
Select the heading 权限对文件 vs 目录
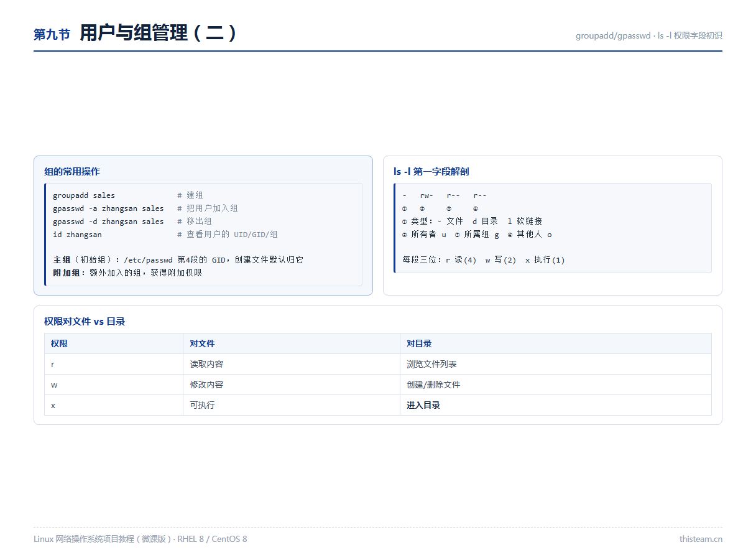click(85, 321)
